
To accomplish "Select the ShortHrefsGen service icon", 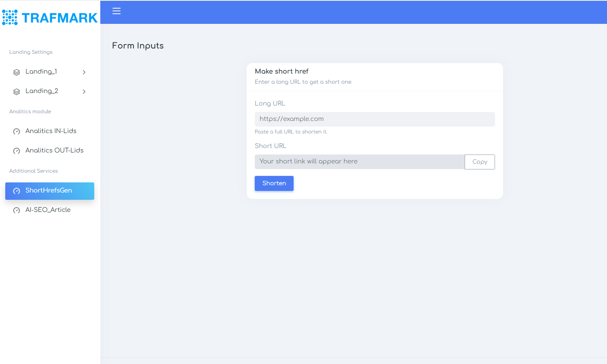I will [x=17, y=190].
